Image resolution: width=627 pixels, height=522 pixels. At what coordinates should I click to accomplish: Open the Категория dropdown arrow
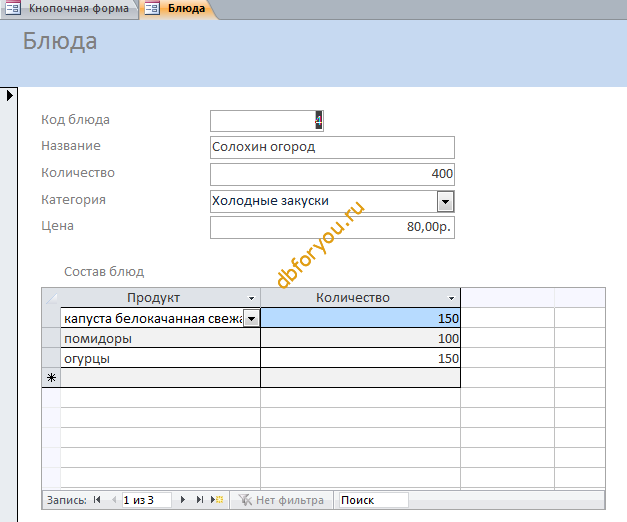pyautogui.click(x=445, y=201)
